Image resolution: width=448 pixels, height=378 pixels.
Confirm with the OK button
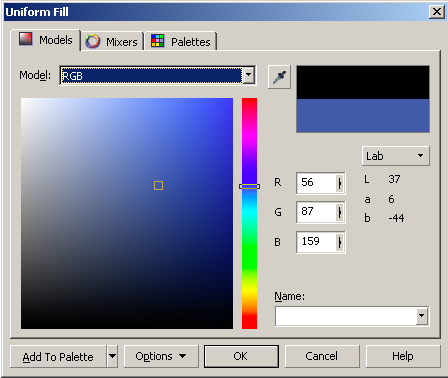[241, 356]
